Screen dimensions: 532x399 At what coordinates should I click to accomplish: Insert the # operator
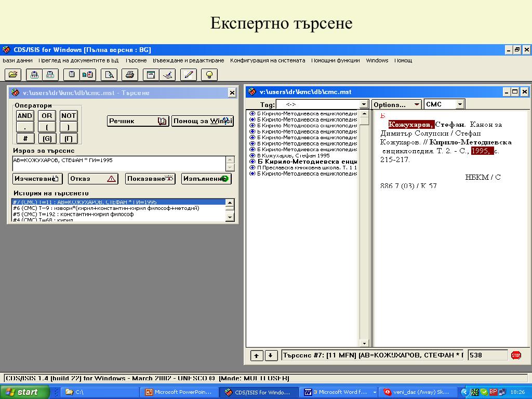click(25, 138)
